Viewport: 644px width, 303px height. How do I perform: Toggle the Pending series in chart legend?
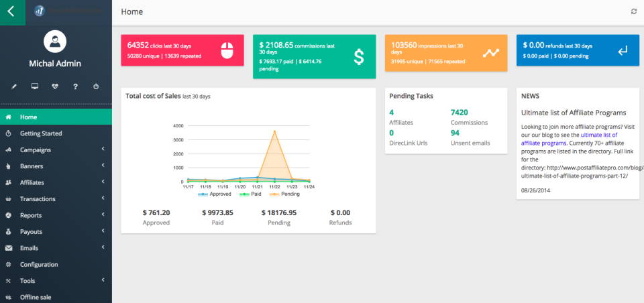[284, 194]
